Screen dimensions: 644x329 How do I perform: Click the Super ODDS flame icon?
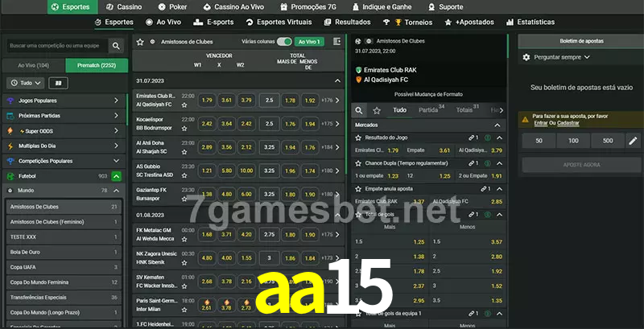point(10,131)
